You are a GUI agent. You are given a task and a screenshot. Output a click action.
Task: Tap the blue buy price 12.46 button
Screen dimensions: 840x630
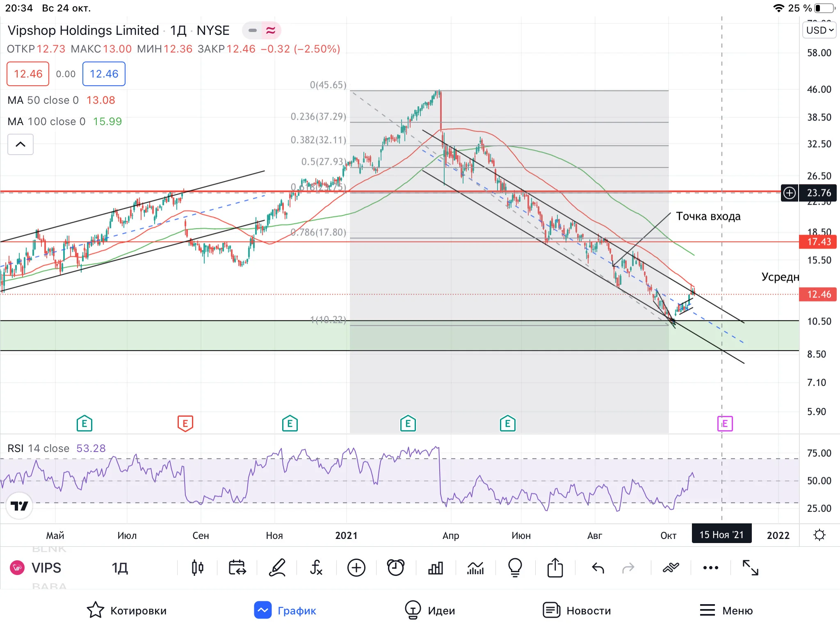coord(104,74)
